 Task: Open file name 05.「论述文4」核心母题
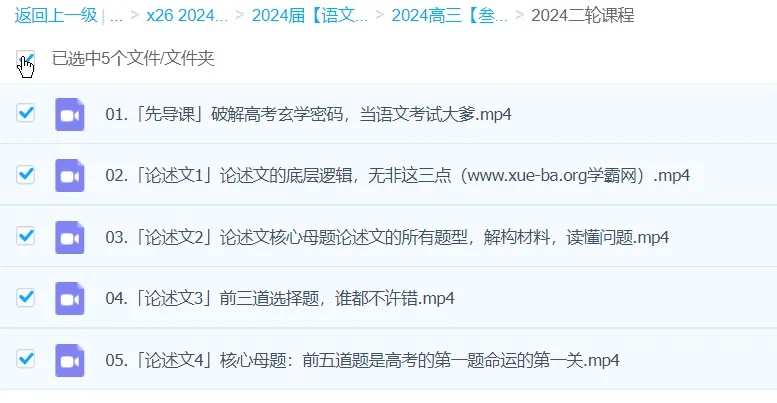[362, 359]
